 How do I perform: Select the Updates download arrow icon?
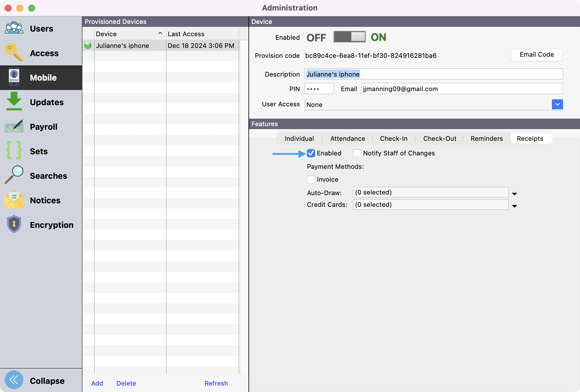click(x=14, y=102)
